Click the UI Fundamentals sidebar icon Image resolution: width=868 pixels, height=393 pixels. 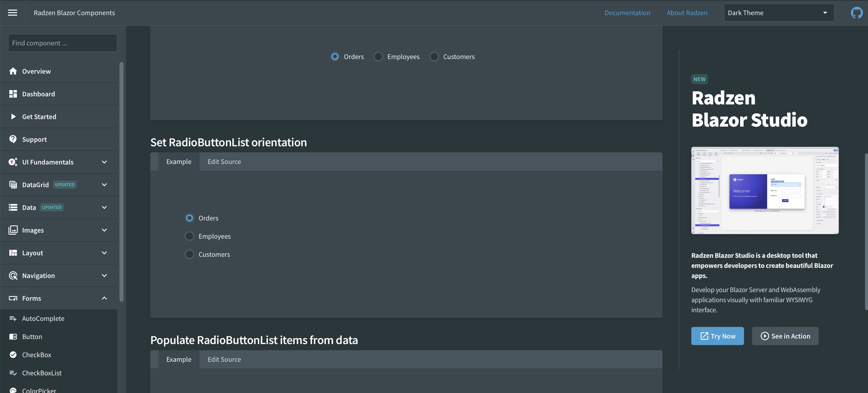point(13,162)
